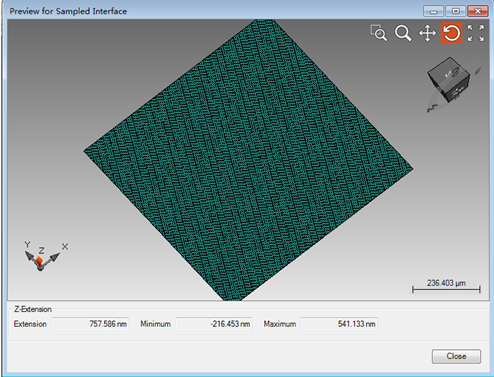Click the orange rotate view tool
The image size is (494, 377).
(451, 33)
